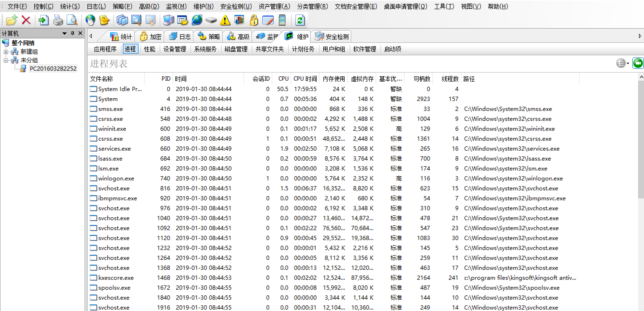Select the delete (red X) toolbar icon
644x311 pixels.
26,20
